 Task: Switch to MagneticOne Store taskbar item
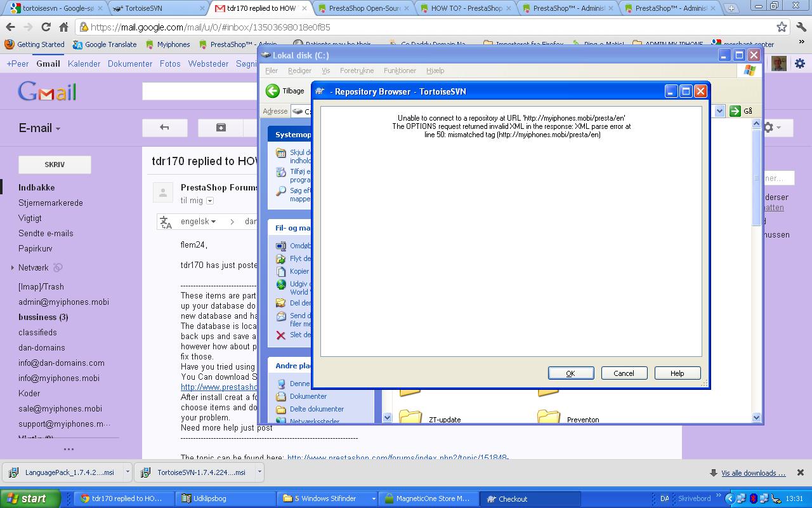pyautogui.click(x=429, y=498)
